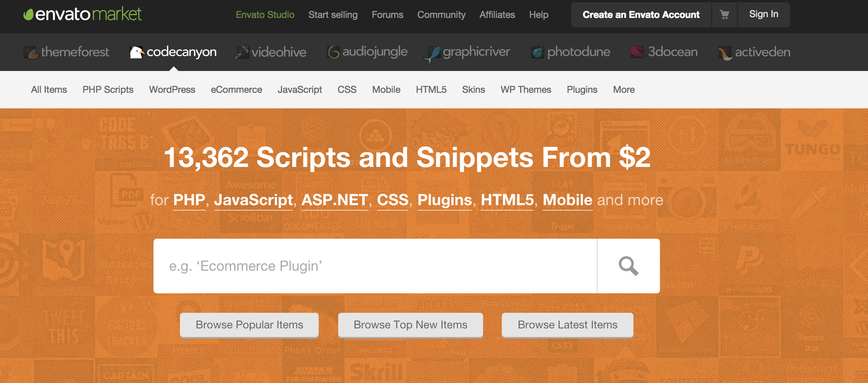868x383 pixels.
Task: Open the ThemeForest marketplace logo
Action: [66, 52]
